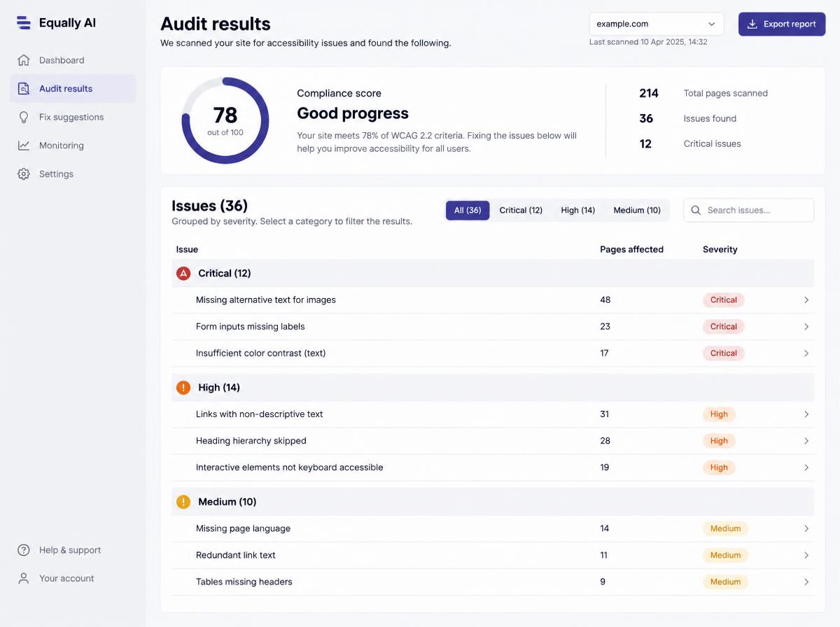Click the Medium (10) group header row

click(x=493, y=502)
